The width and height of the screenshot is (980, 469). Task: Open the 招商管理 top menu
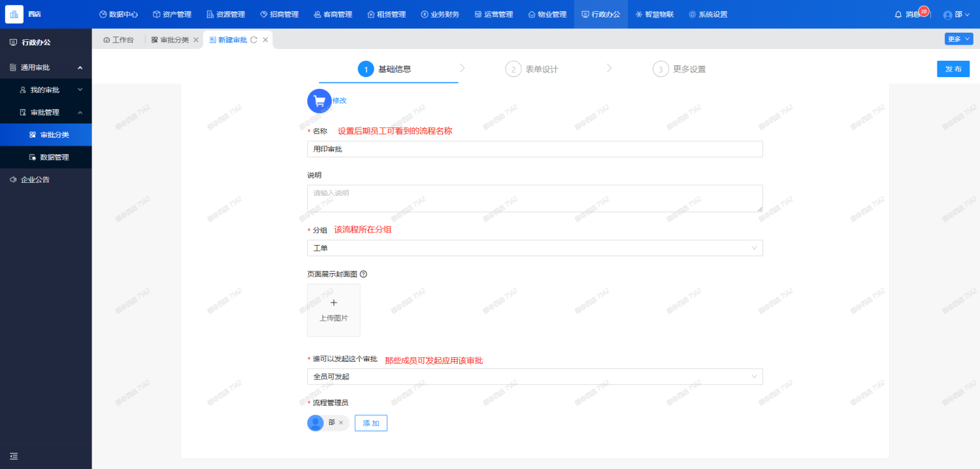click(x=280, y=14)
